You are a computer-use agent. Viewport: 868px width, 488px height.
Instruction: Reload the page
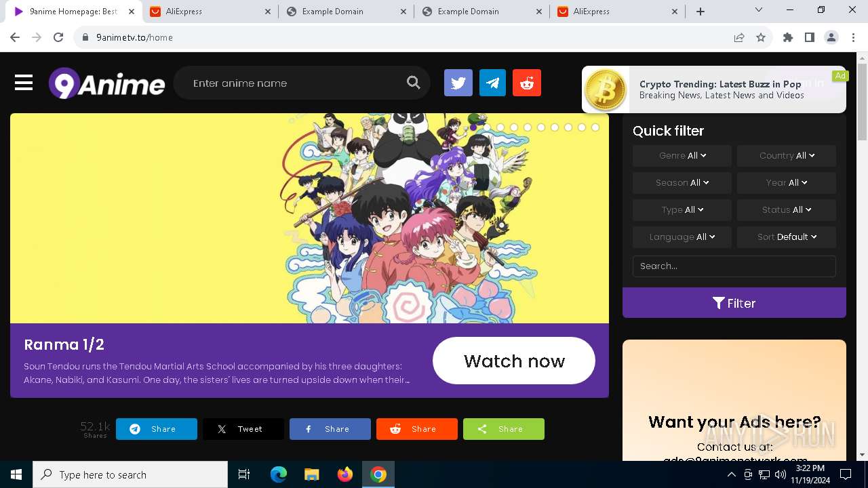[x=58, y=37]
